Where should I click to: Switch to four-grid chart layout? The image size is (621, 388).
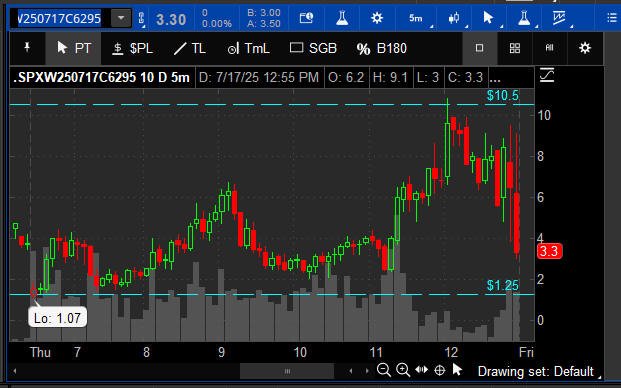coord(514,48)
